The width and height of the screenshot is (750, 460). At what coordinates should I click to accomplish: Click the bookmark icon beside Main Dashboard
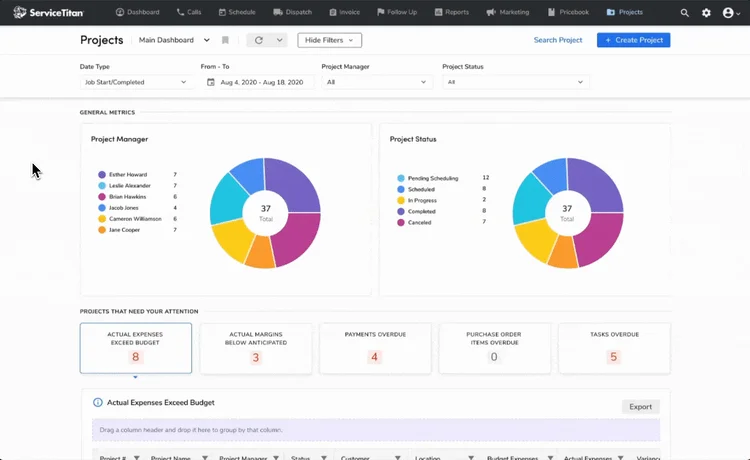pos(225,40)
